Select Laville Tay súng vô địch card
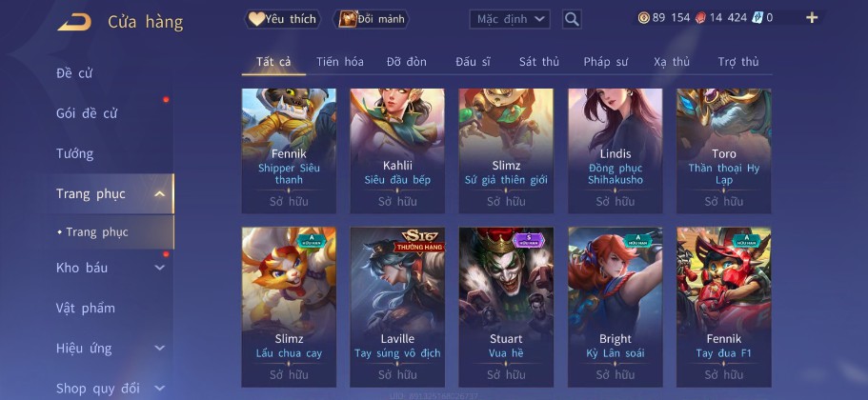The width and height of the screenshot is (868, 400). [x=397, y=307]
